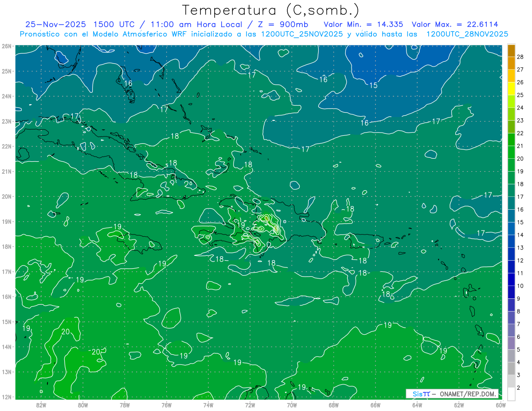Image resolution: width=532 pixels, height=411 pixels.
Task: Click the '10' label on the color scale
Action: [520, 286]
